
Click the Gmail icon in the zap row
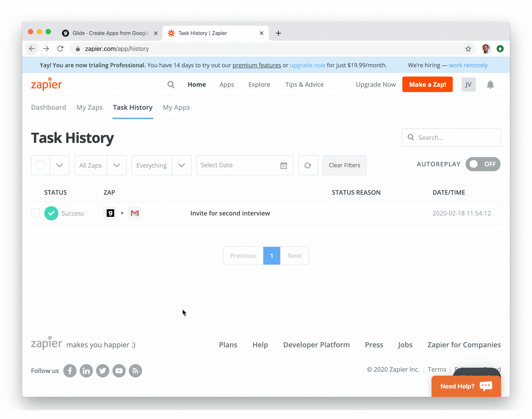pos(135,213)
